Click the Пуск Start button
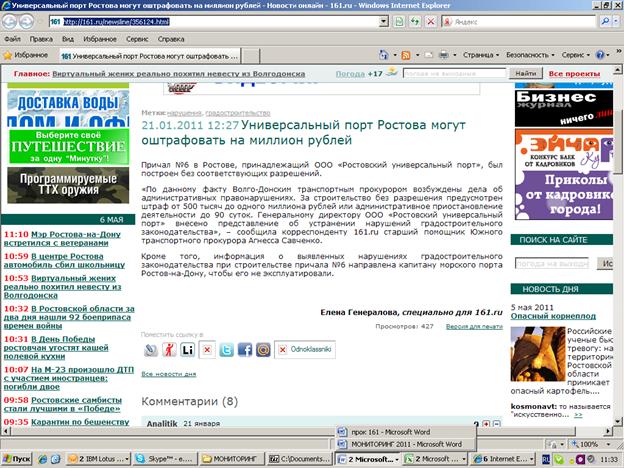 16,459
